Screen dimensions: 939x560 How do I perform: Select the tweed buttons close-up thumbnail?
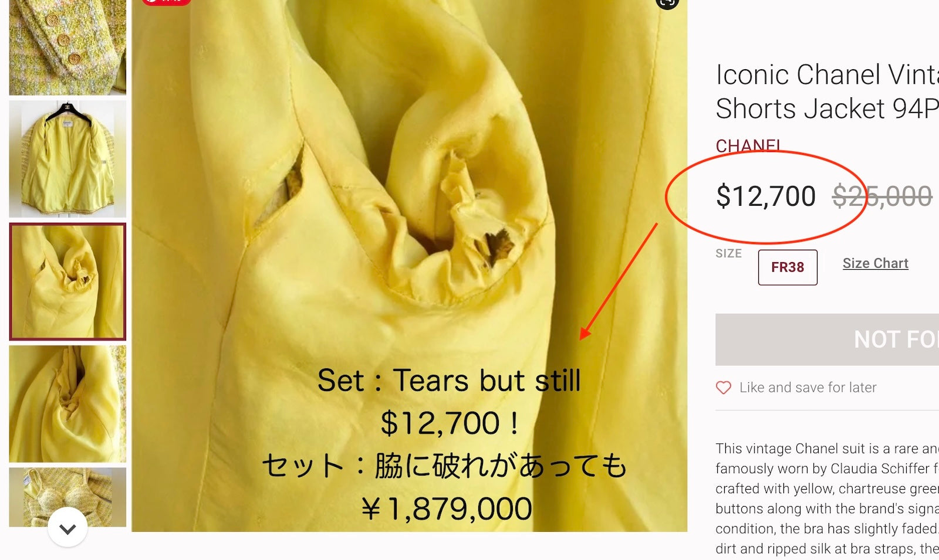(67, 47)
